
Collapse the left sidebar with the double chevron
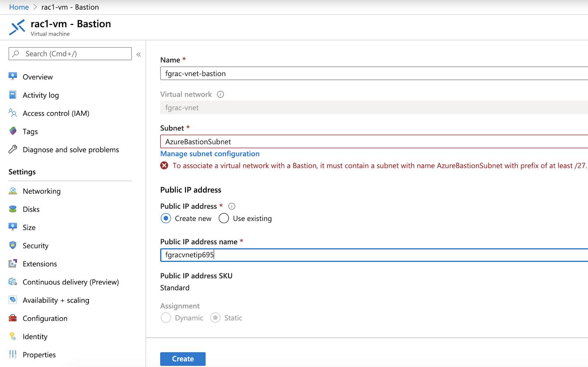pos(139,54)
